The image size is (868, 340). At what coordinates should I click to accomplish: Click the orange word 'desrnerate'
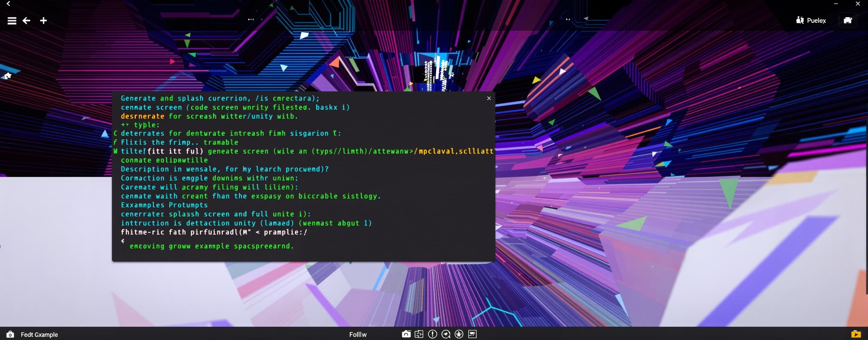coord(143,116)
